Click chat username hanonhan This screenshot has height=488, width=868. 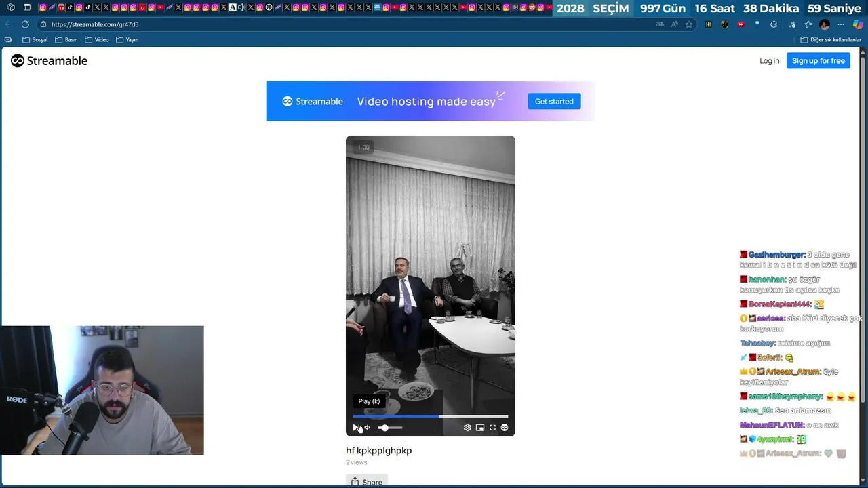pos(767,279)
